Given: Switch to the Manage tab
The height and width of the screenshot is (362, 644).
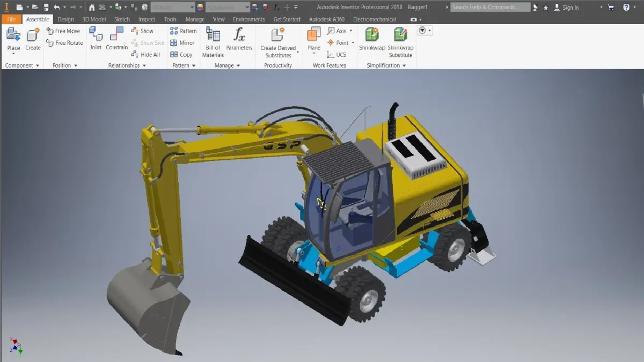Looking at the screenshot, I should point(195,19).
